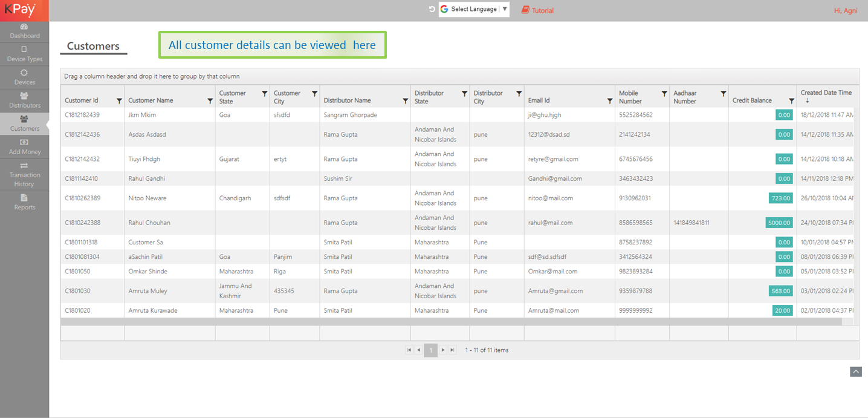868x418 pixels.
Task: Select Customers menu item in sidebar
Action: point(24,123)
